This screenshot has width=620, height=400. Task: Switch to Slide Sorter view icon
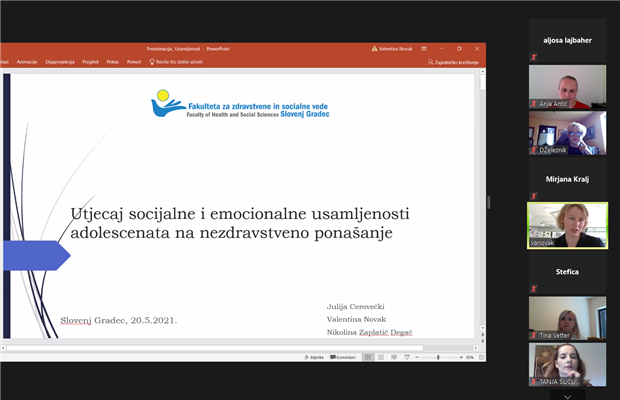pos(381,357)
